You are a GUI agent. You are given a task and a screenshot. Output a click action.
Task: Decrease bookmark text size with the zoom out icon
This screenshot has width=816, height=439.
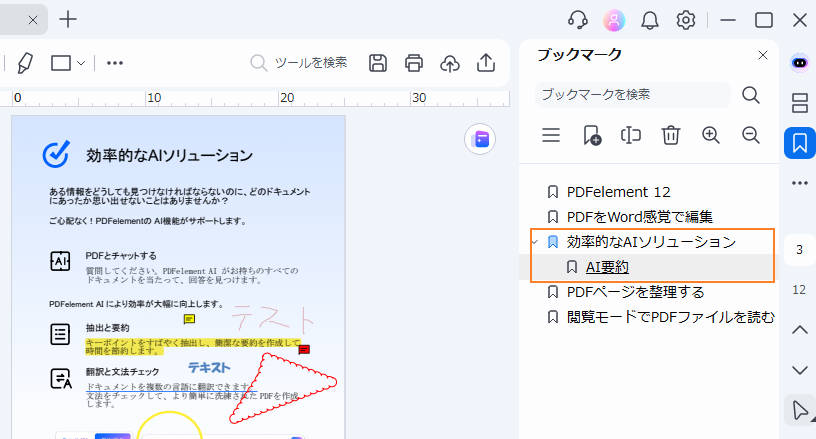[750, 135]
